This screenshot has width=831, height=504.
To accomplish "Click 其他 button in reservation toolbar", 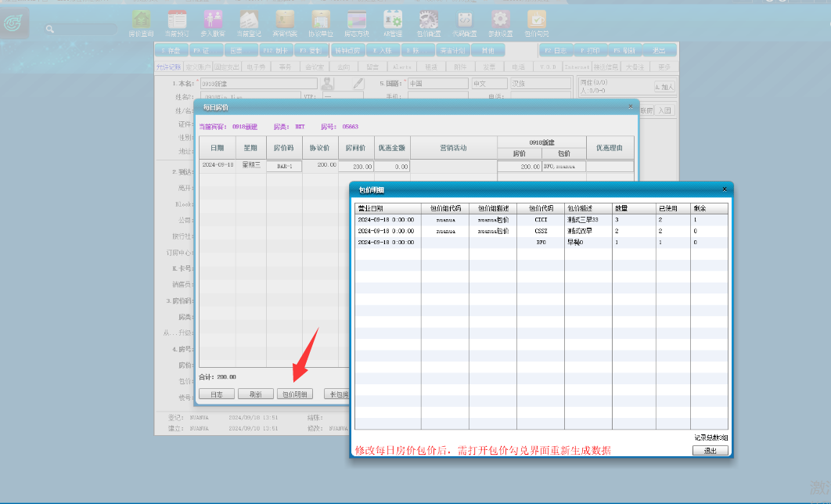I will (487, 50).
